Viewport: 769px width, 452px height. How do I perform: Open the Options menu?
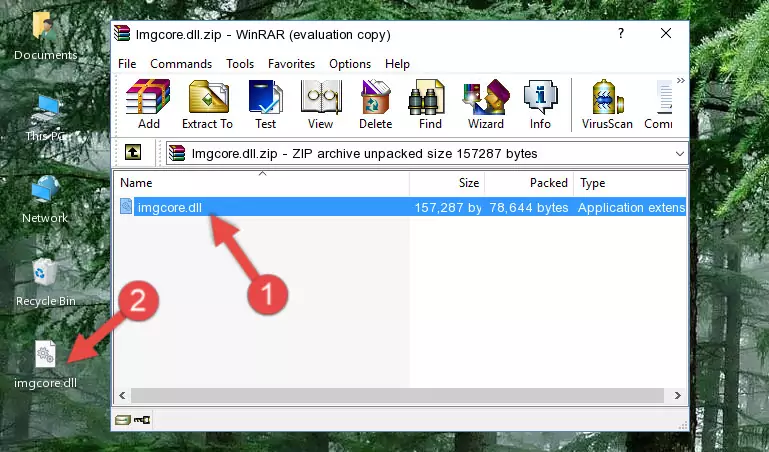click(350, 64)
